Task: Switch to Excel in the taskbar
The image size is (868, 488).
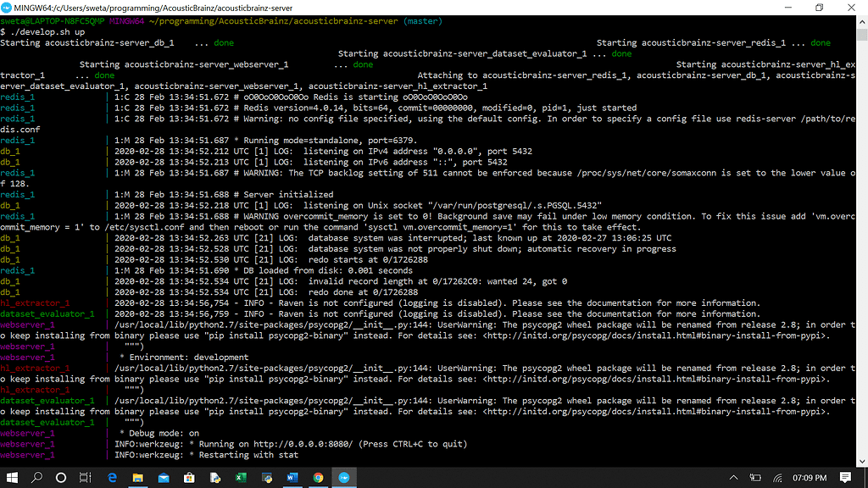Action: pos(241,477)
